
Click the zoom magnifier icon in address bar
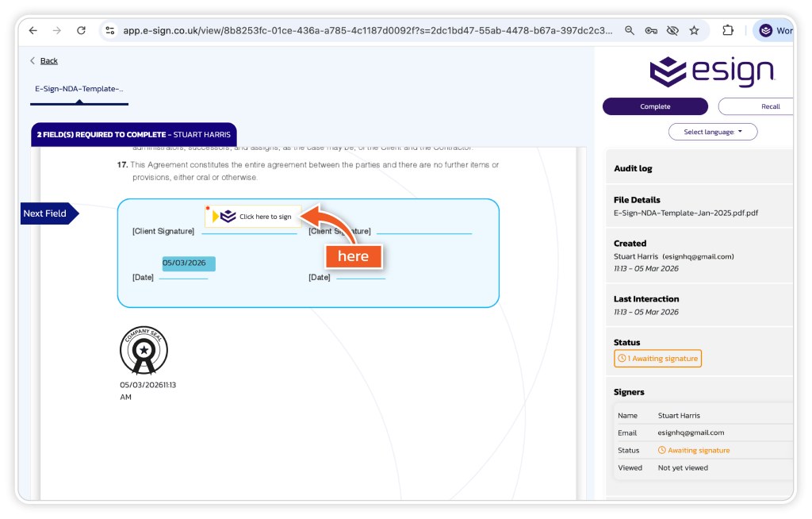(x=630, y=30)
